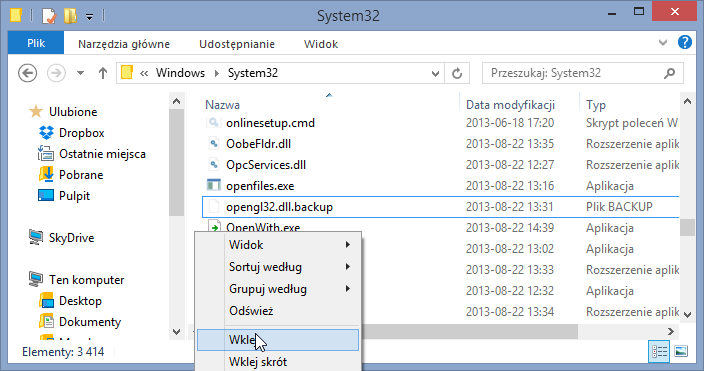Open Pobrane in the navigation pane
Screen dimensions: 704x371
click(81, 175)
